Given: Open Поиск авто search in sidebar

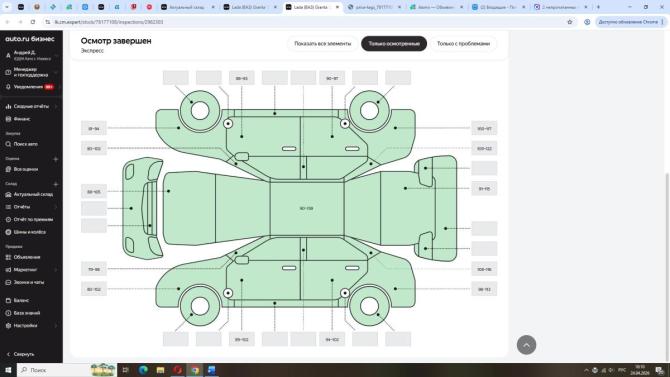Looking at the screenshot, I should (x=25, y=144).
